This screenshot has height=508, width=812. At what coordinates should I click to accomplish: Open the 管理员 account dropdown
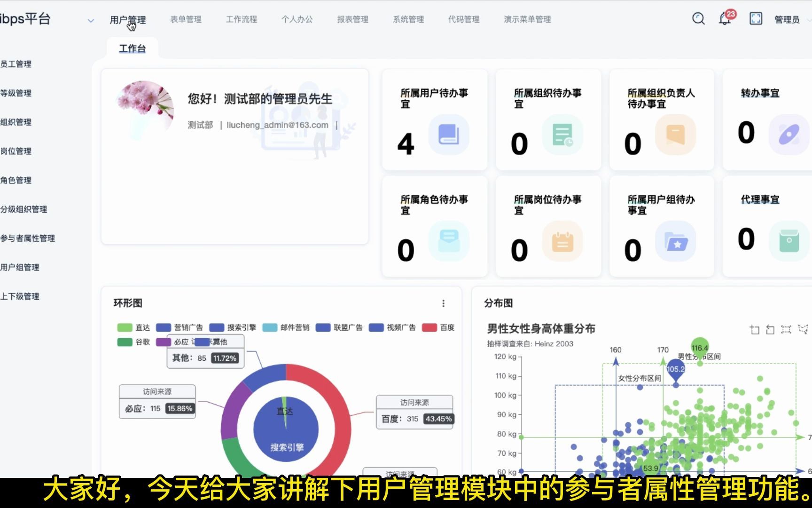(788, 19)
